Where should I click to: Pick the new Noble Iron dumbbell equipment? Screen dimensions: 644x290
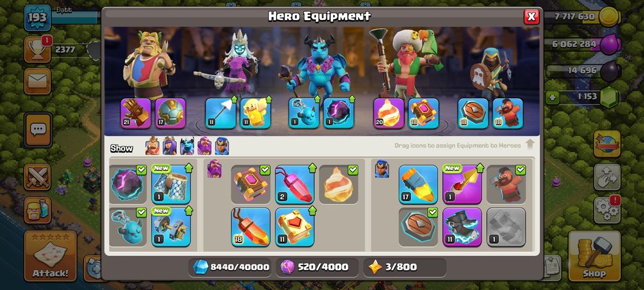171,227
